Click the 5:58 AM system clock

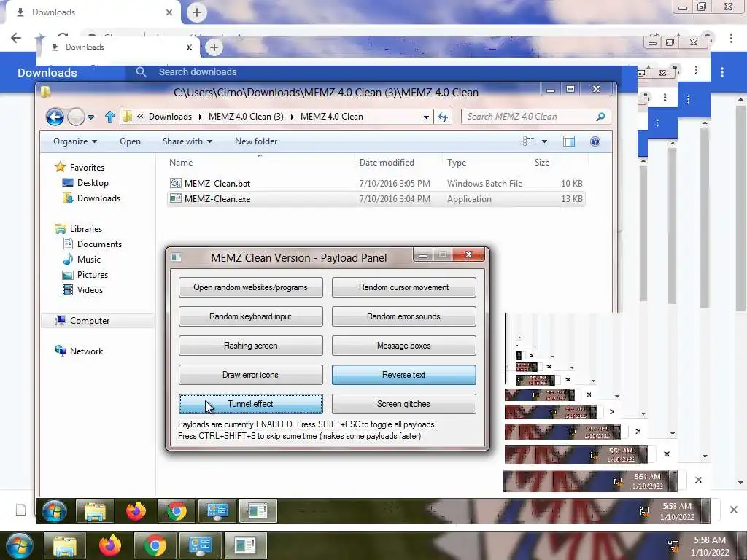coord(710,546)
